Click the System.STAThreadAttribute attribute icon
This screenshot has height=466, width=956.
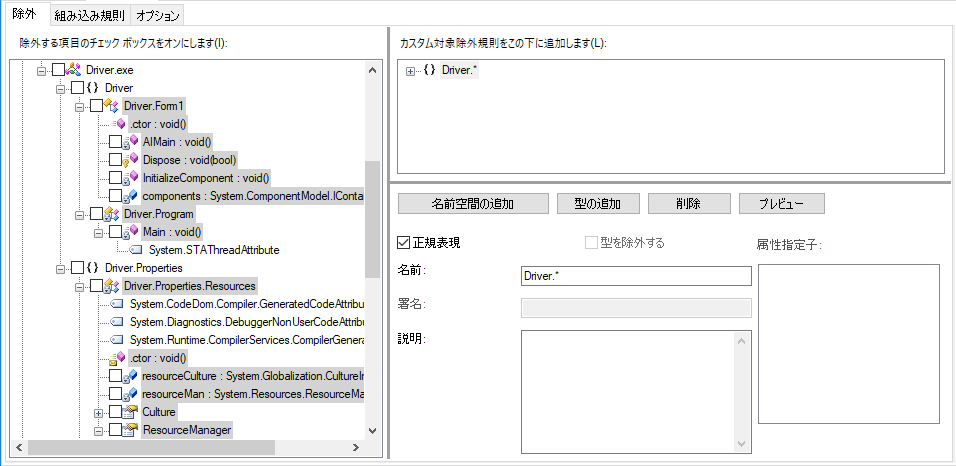(137, 250)
